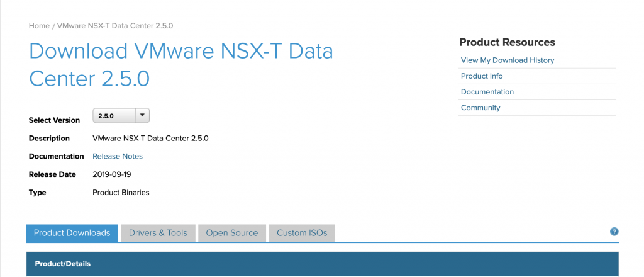Open the Community link
This screenshot has width=644, height=277.
tap(480, 108)
